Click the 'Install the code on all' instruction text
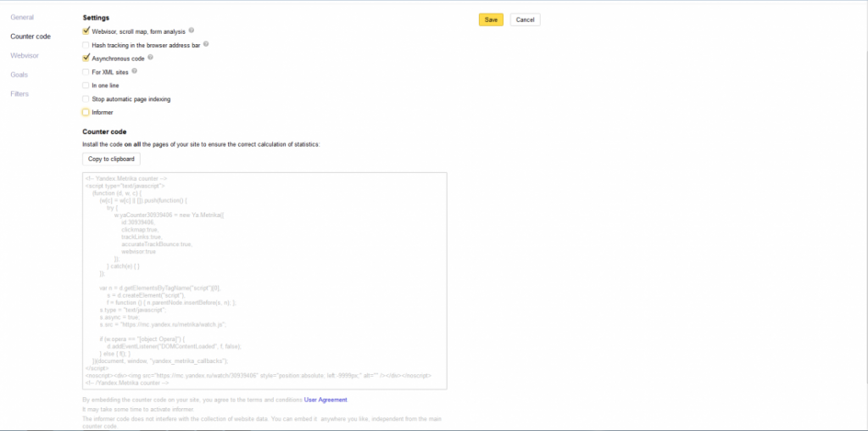The width and height of the screenshot is (868, 431). [202, 144]
